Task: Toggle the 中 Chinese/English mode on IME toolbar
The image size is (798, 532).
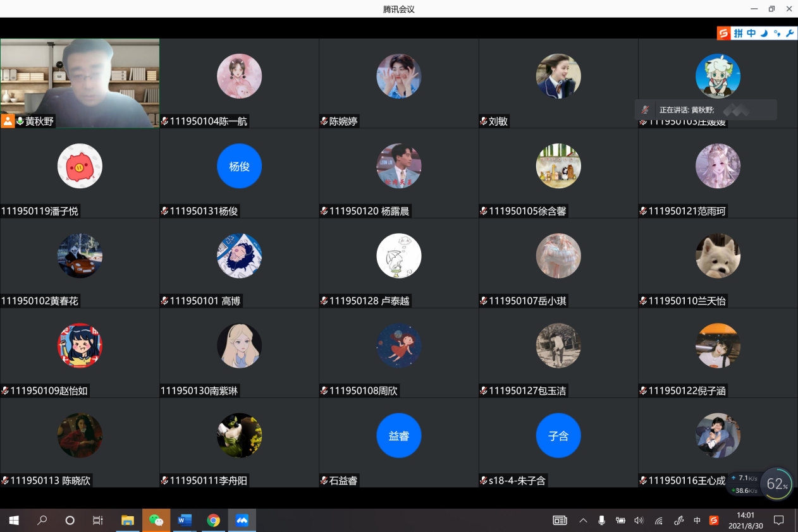Action: coord(751,33)
